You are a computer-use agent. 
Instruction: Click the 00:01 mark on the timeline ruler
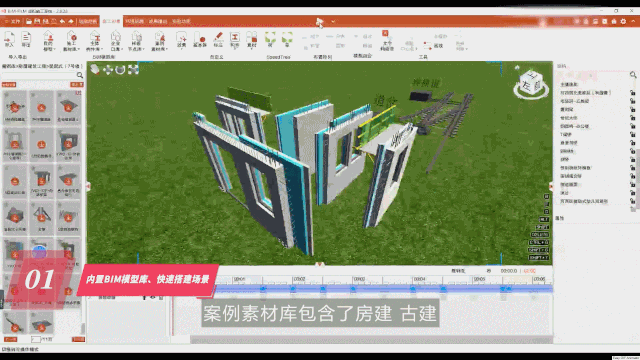(x=239, y=279)
